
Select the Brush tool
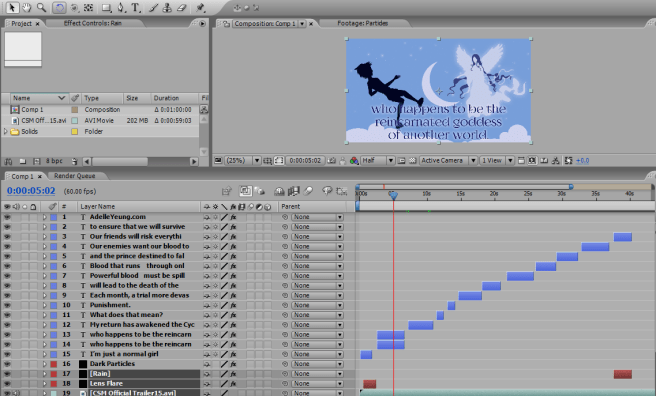coord(154,8)
